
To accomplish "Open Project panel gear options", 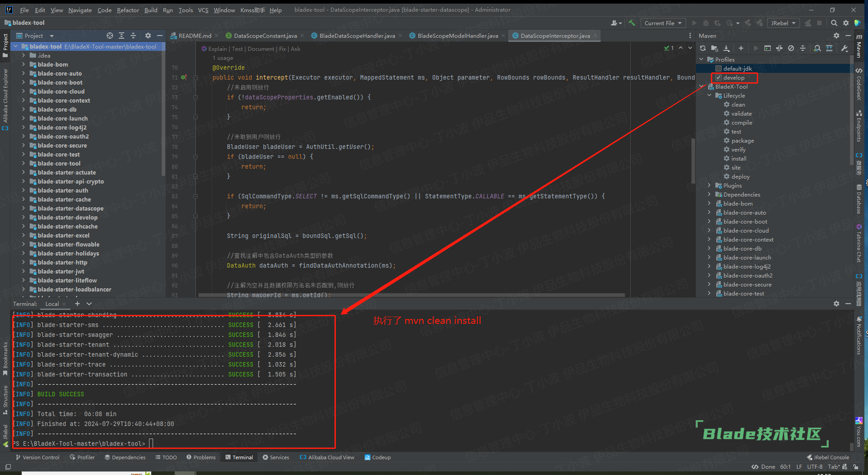I will click(148, 36).
